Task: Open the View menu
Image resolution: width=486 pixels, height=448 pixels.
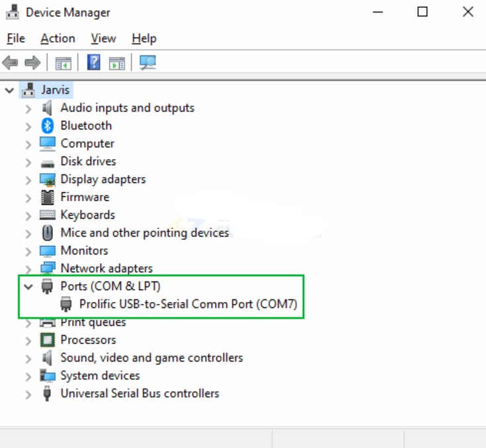Action: click(x=103, y=38)
